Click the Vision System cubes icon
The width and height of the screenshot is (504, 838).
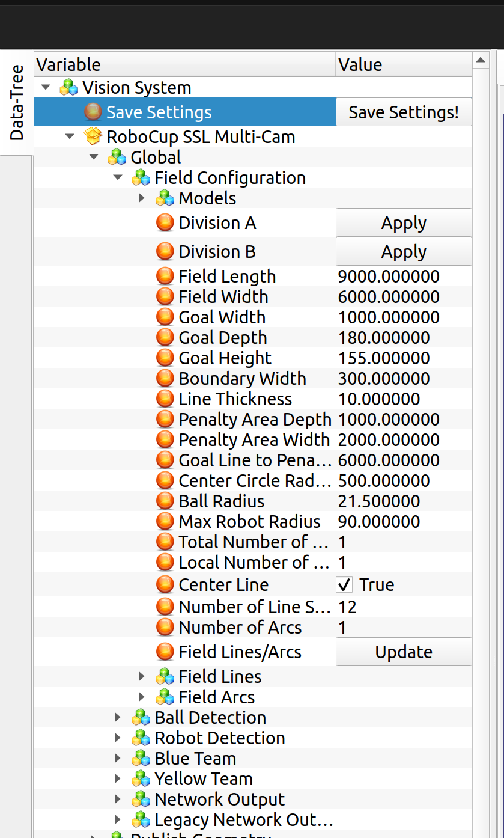tap(69, 88)
